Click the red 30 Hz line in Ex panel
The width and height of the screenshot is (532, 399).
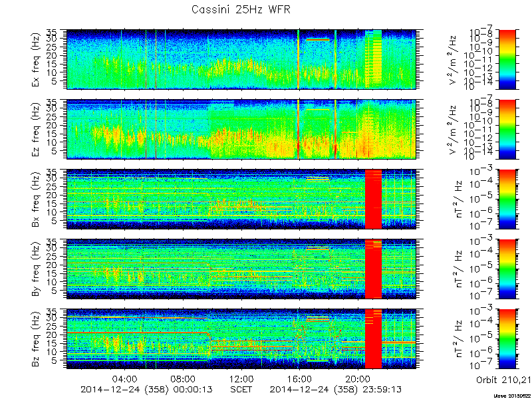[318, 40]
